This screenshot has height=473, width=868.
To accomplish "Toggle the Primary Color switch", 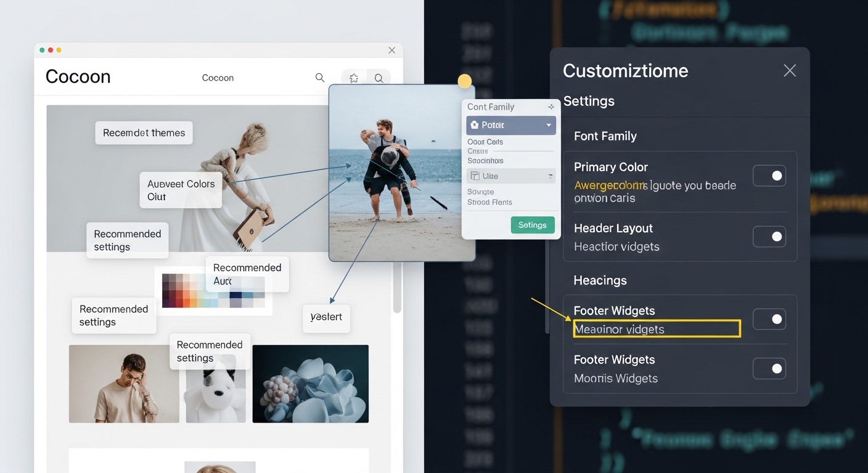I will click(769, 176).
